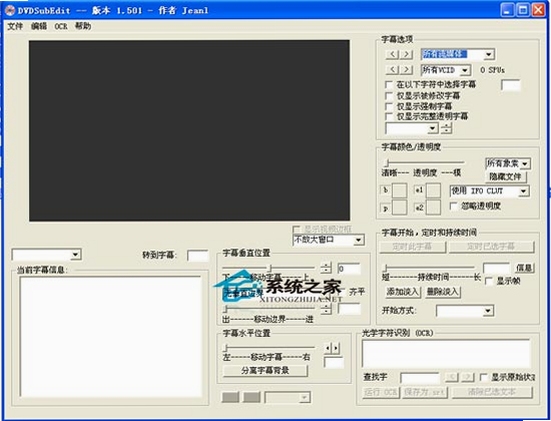Viewport: 551px width, 421px height.
Task: Click the 左-移动字幕-右 horizontal position slider
Action: click(270, 348)
